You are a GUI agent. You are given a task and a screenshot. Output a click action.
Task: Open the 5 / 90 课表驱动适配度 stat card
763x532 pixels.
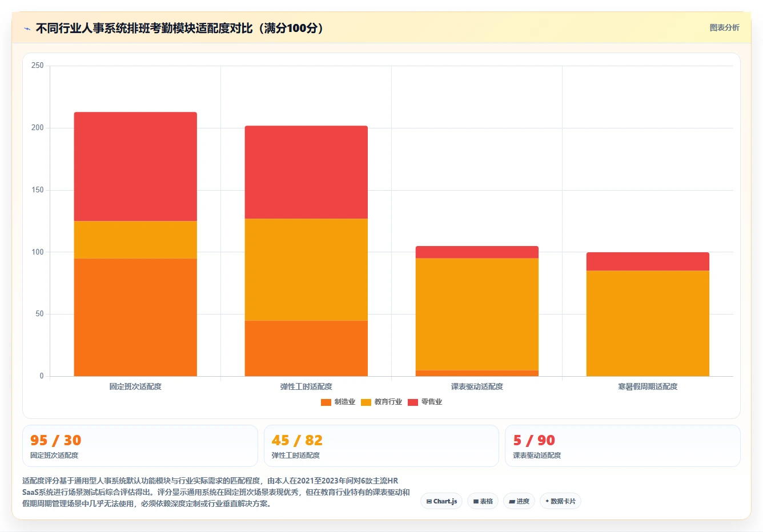[x=623, y=446]
